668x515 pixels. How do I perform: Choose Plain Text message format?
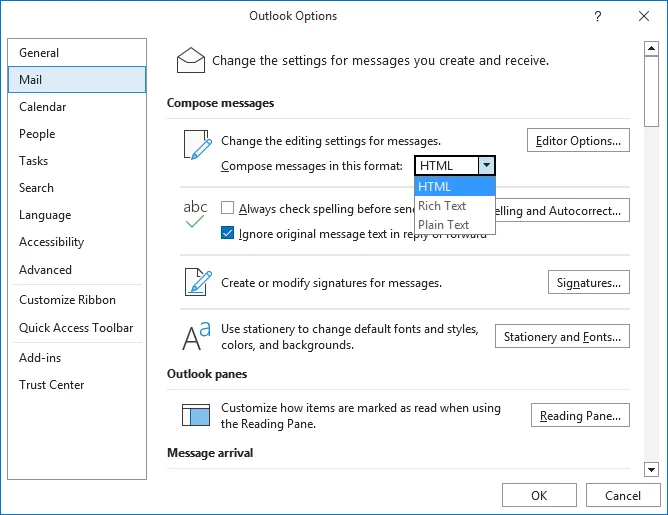tap(455, 224)
